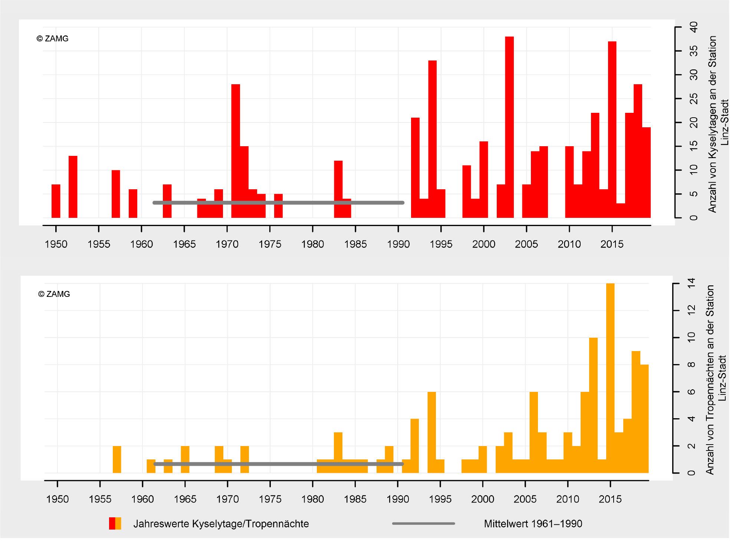Screen dimensions: 752x560
Task: Click the 1990 tick label on top axis
Action: point(398,244)
